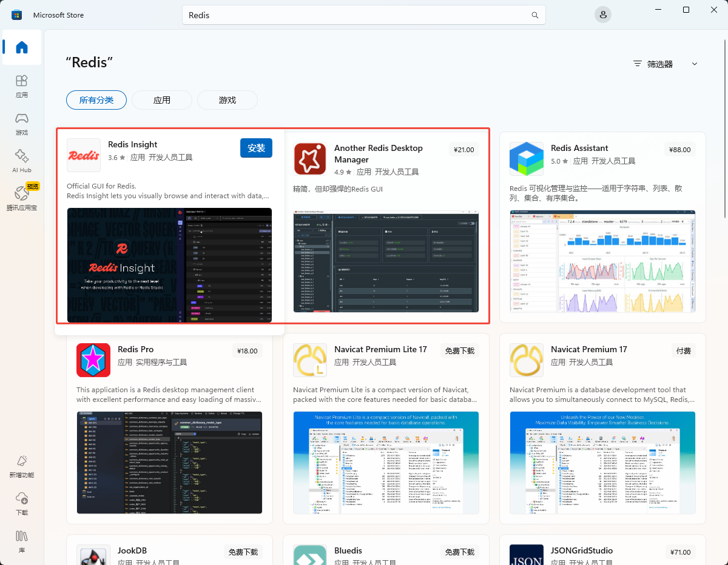Install Redis Insight with 安装 button
The image size is (728, 565).
tap(256, 148)
